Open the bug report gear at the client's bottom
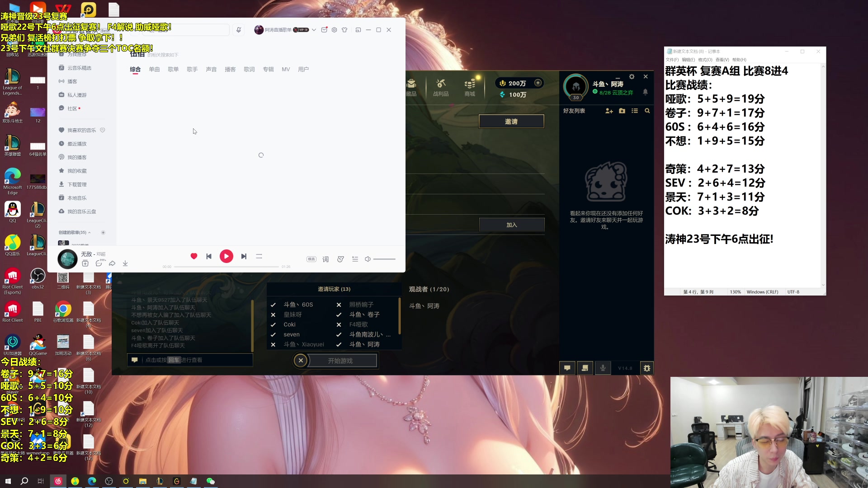 [x=647, y=368]
